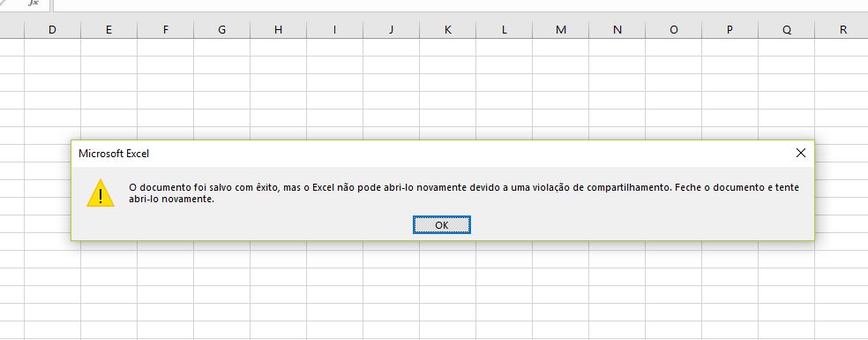
Task: Select column O header
Action: click(674, 30)
